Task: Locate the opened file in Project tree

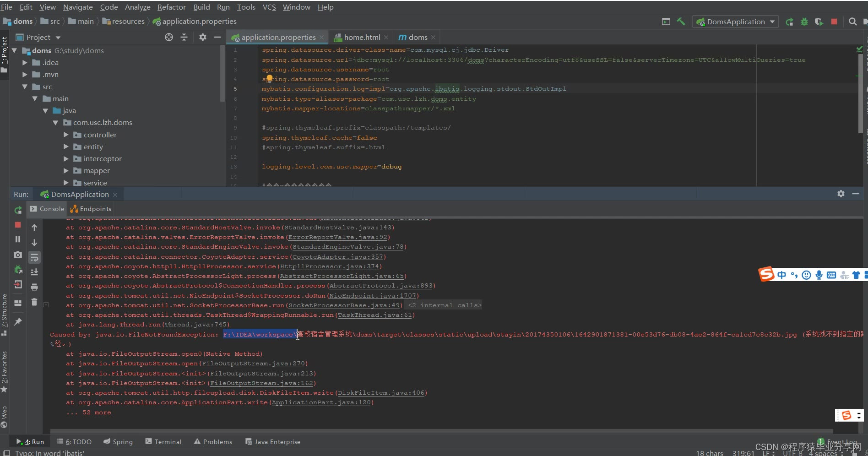Action: pos(169,38)
